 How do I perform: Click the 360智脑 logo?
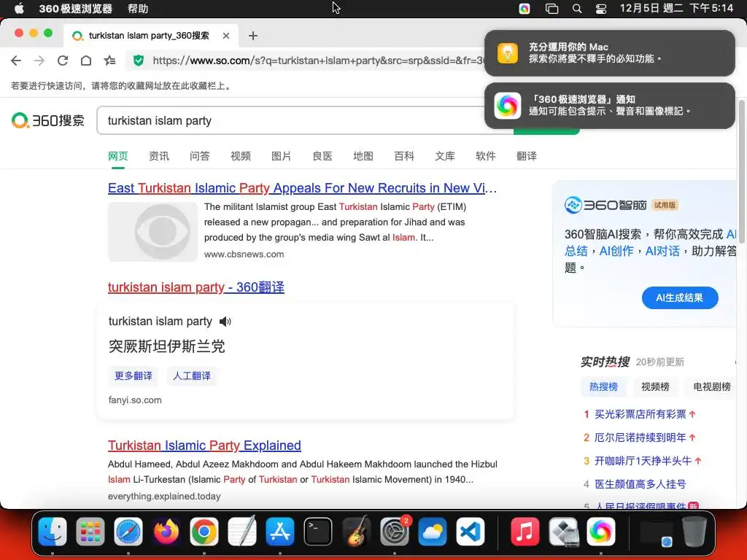pyautogui.click(x=605, y=205)
